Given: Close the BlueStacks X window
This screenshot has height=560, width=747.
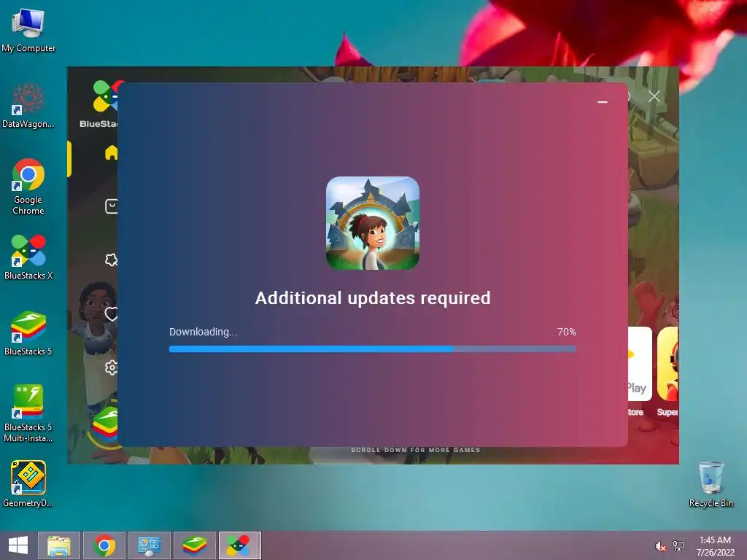Looking at the screenshot, I should point(654,97).
